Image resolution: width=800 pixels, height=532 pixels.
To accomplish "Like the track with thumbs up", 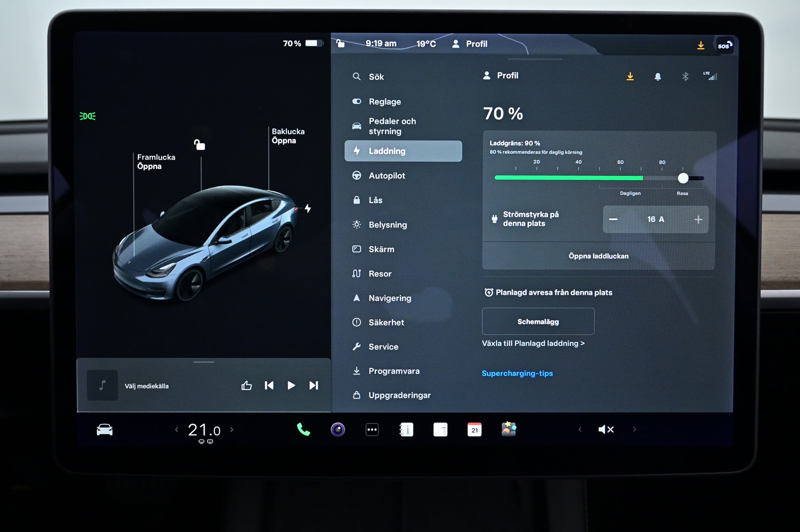I will 246,385.
